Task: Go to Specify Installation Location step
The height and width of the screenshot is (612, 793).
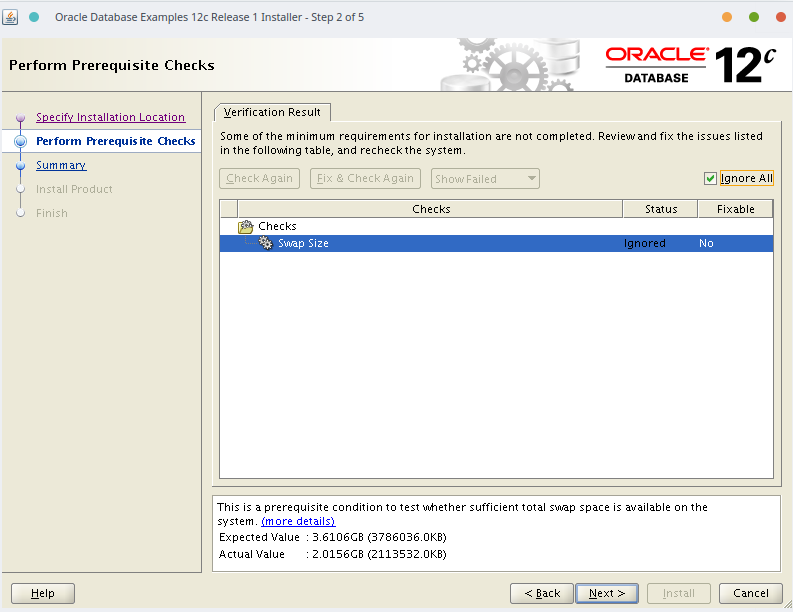Action: [110, 117]
